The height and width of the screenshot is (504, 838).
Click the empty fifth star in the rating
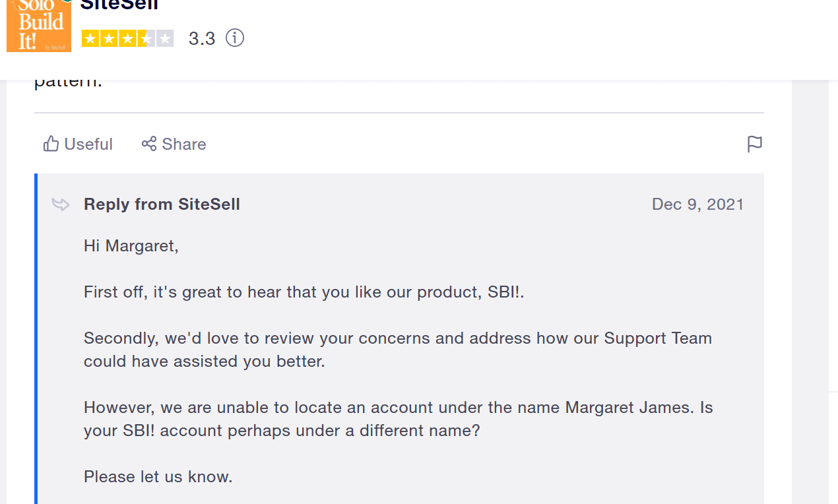tap(166, 39)
